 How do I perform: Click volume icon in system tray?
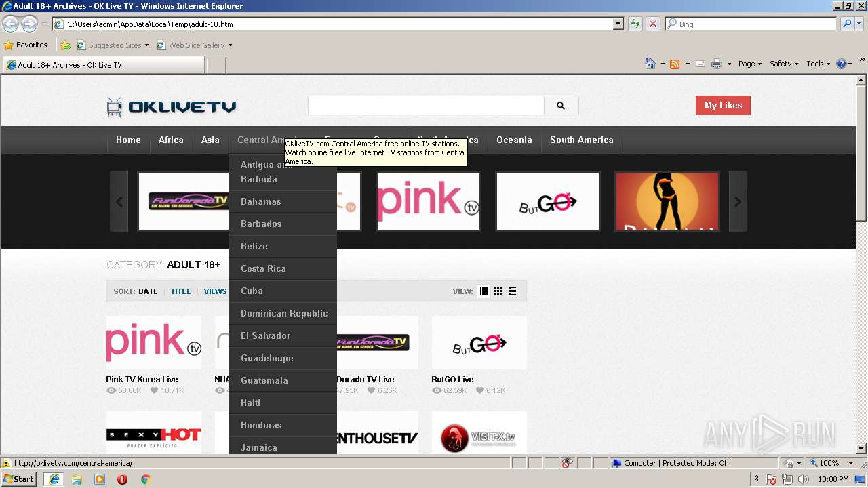coord(803,479)
